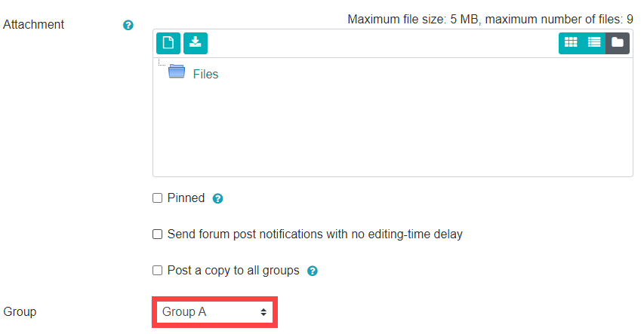The height and width of the screenshot is (334, 644).
Task: Click the Pinned label text
Action: (x=186, y=198)
